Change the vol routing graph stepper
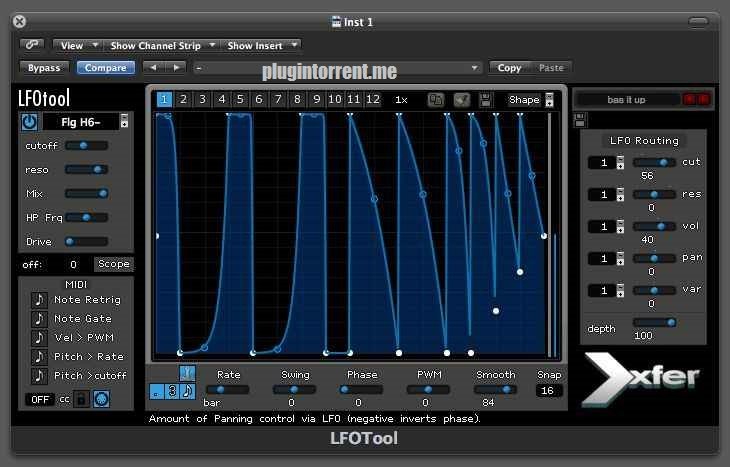730x467 pixels. tap(620, 227)
